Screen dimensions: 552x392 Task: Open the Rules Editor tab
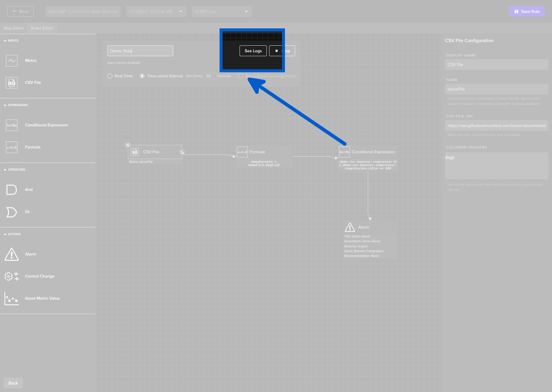[42, 28]
